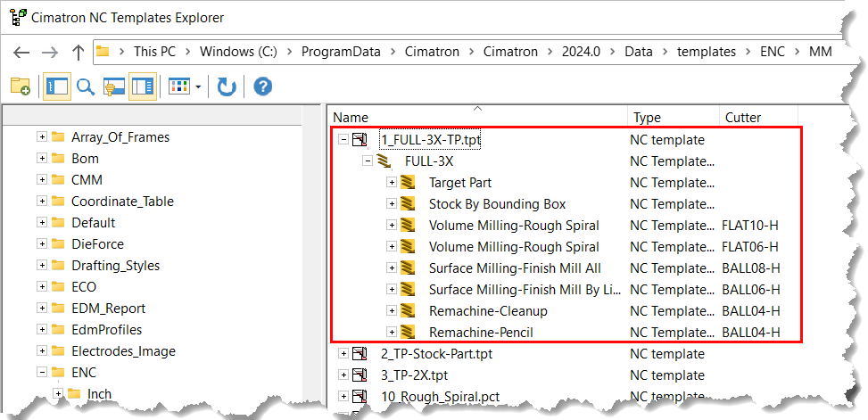
Task: Navigate to Data breadcrumb
Action: click(x=639, y=52)
